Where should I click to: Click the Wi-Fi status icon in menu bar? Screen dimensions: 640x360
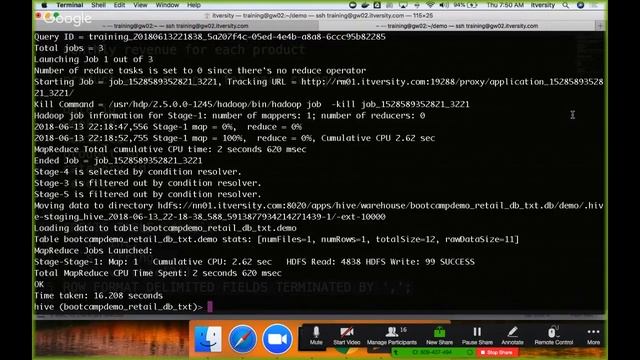[430, 5]
